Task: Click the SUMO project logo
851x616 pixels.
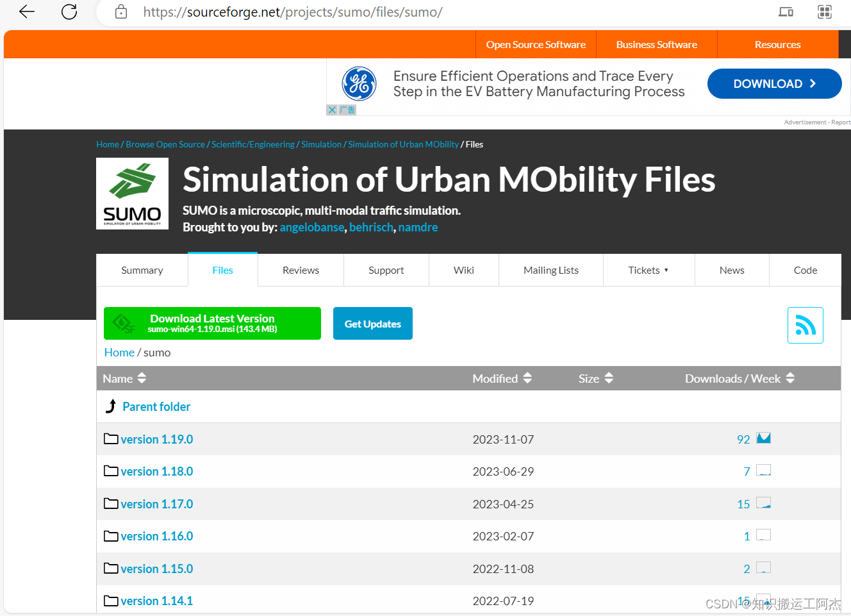Action: [132, 194]
